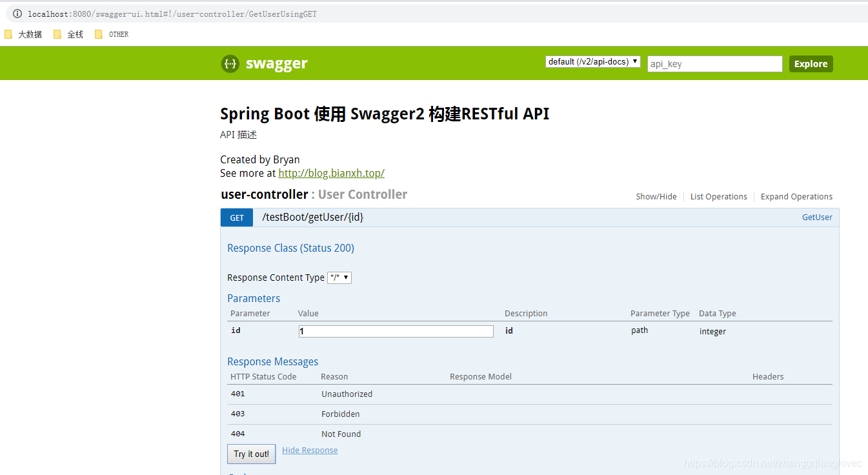The image size is (868, 475).
Task: Click the Headers column header
Action: pyautogui.click(x=768, y=376)
